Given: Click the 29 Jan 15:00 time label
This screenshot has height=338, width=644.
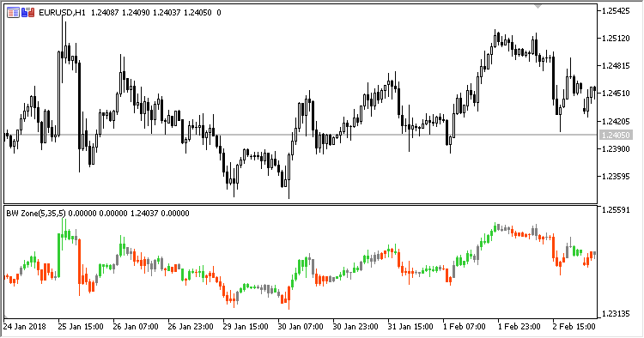Looking at the screenshot, I should 246,327.
